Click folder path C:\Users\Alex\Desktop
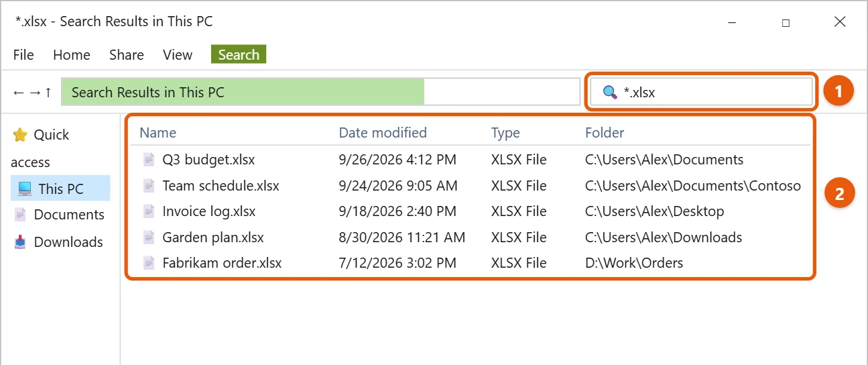This screenshot has height=365, width=868. click(655, 211)
